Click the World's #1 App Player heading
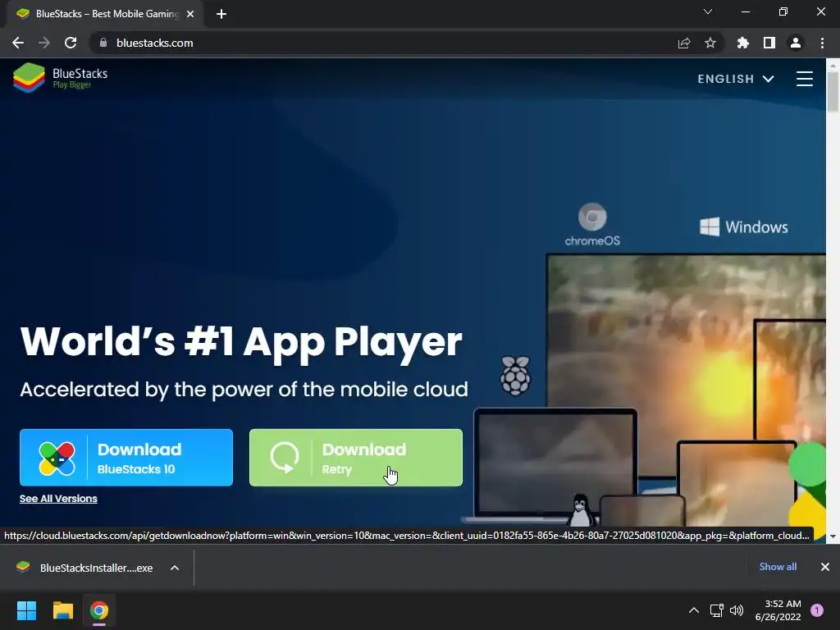Screen dimensions: 840x630 [x=241, y=341]
